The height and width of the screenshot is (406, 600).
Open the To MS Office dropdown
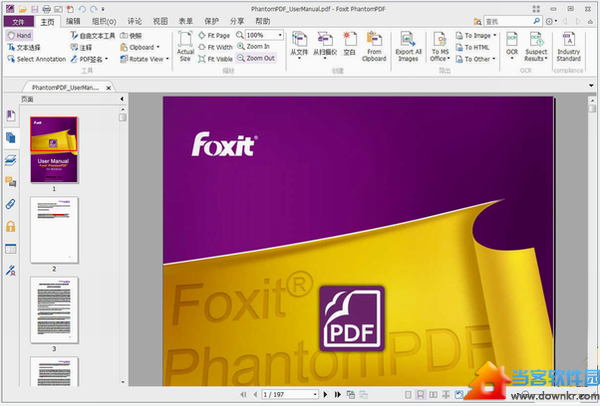coord(440,47)
